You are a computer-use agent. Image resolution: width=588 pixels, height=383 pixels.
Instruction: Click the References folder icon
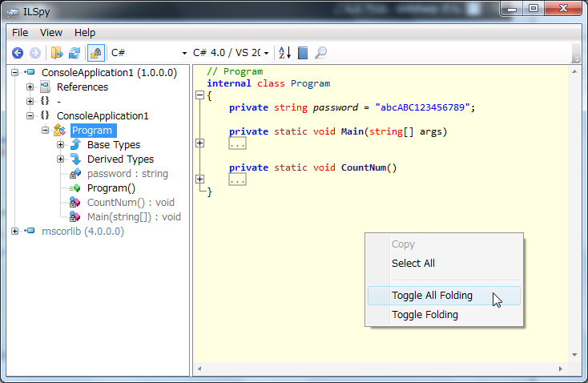coord(46,87)
